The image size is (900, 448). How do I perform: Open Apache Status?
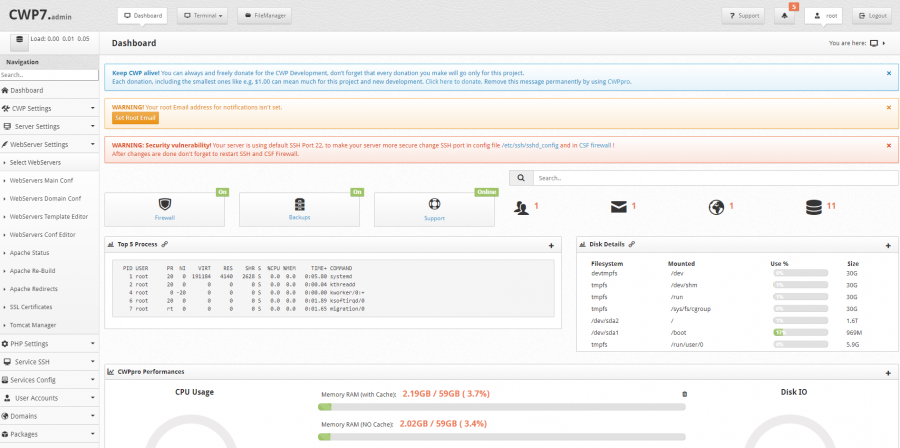point(49,253)
